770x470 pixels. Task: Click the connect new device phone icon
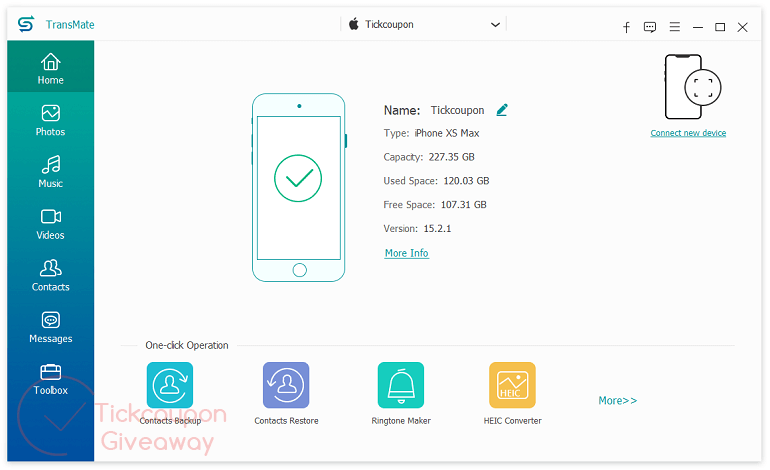pyautogui.click(x=692, y=86)
